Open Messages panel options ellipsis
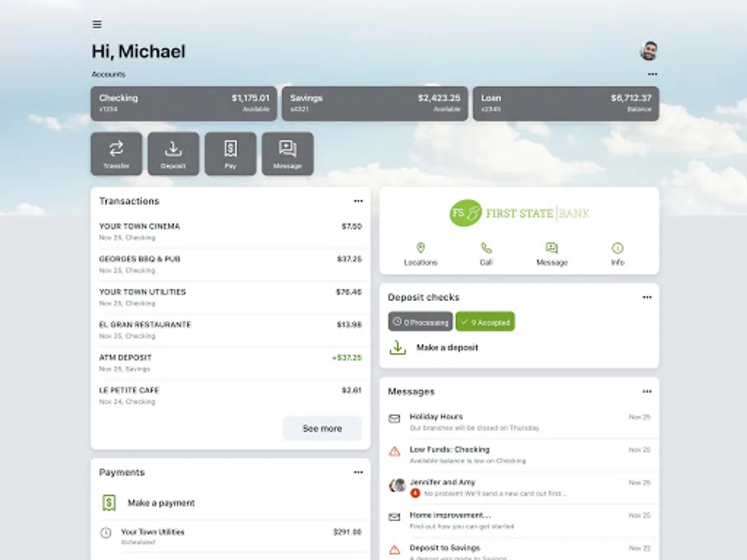This screenshot has height=560, width=747. tap(647, 391)
